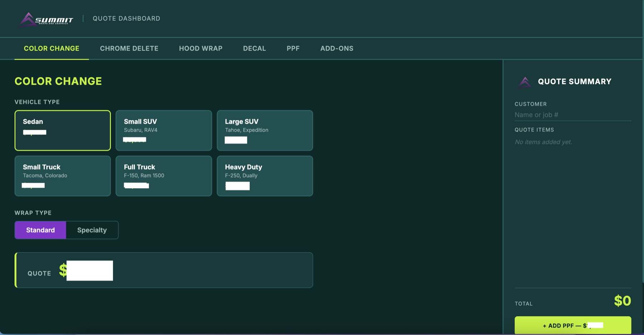Click the Add PPF button

[573, 325]
